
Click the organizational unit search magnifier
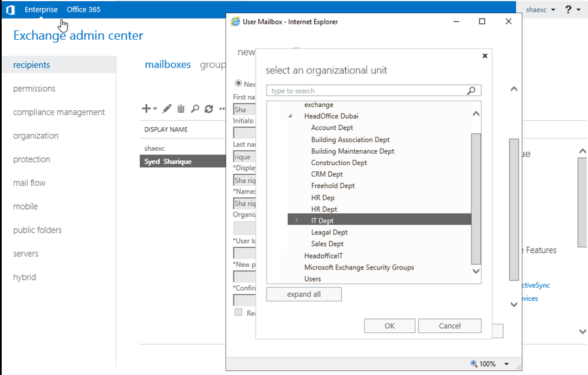tap(472, 91)
